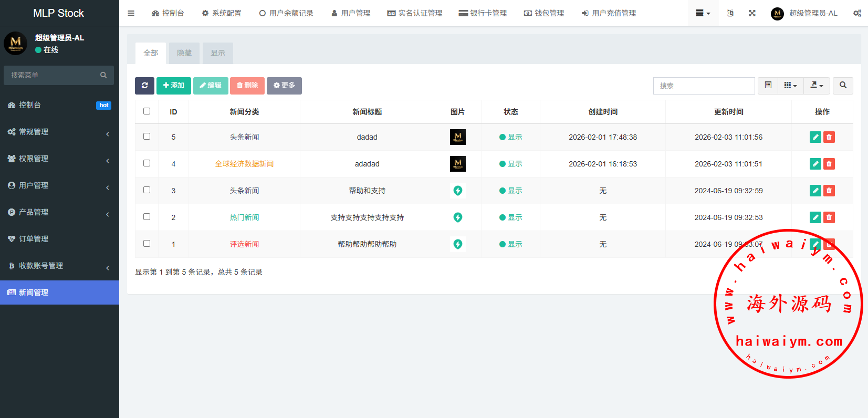This screenshot has height=418, width=868.
Task: Open the export data dropdown
Action: click(817, 86)
